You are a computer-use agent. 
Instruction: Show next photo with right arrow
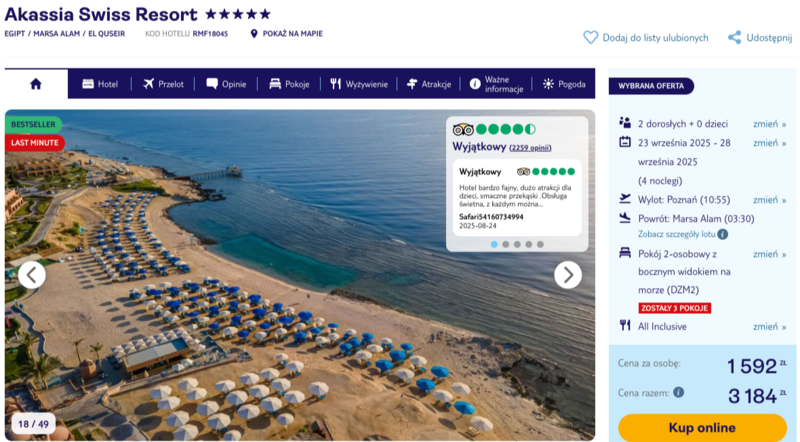tap(567, 274)
